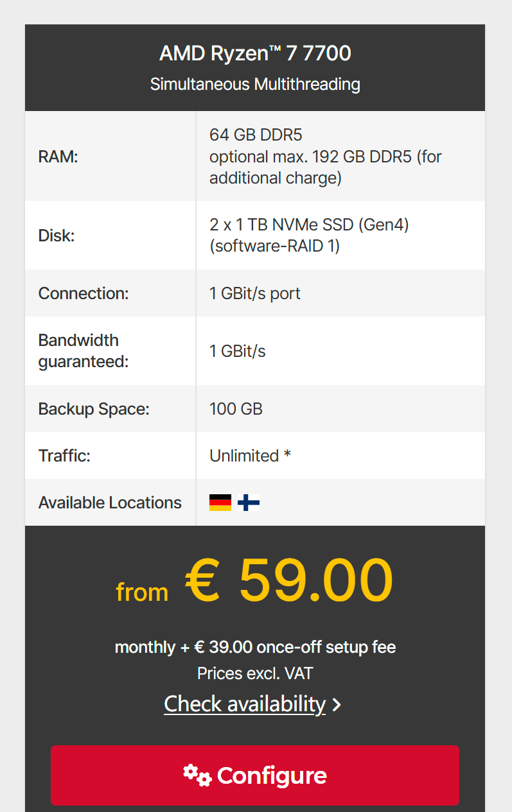Click the AMD Ryzen 7 7700 heading
The image size is (512, 812).
point(255,53)
